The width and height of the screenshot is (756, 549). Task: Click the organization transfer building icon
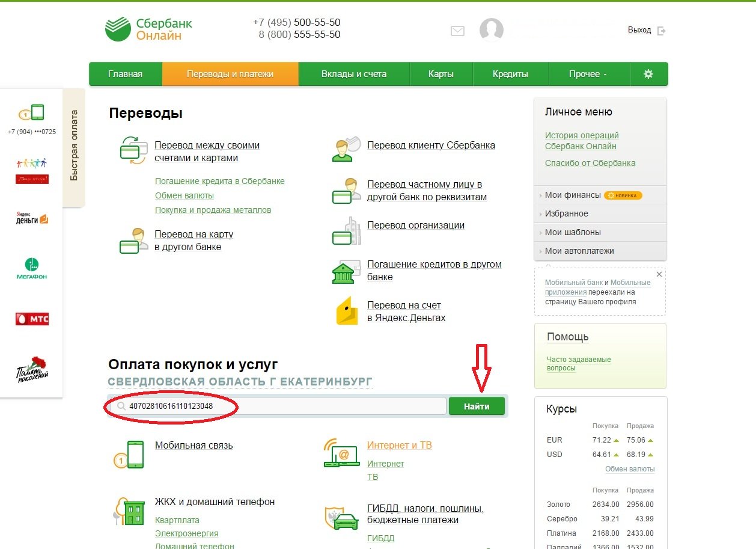346,231
